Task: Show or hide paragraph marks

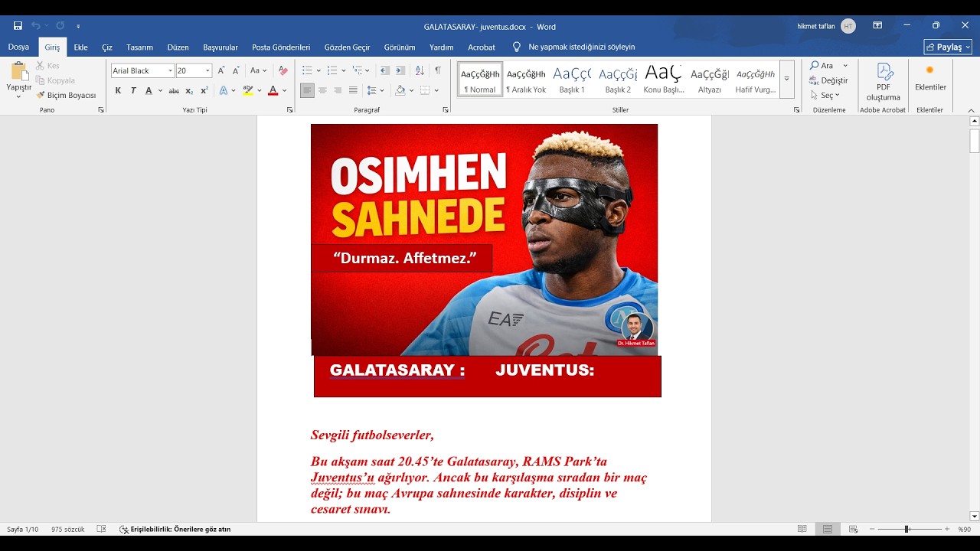Action: (x=438, y=70)
